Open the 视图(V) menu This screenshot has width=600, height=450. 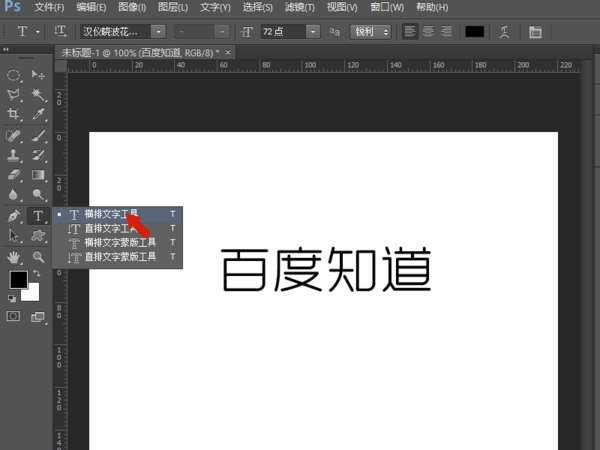point(342,7)
